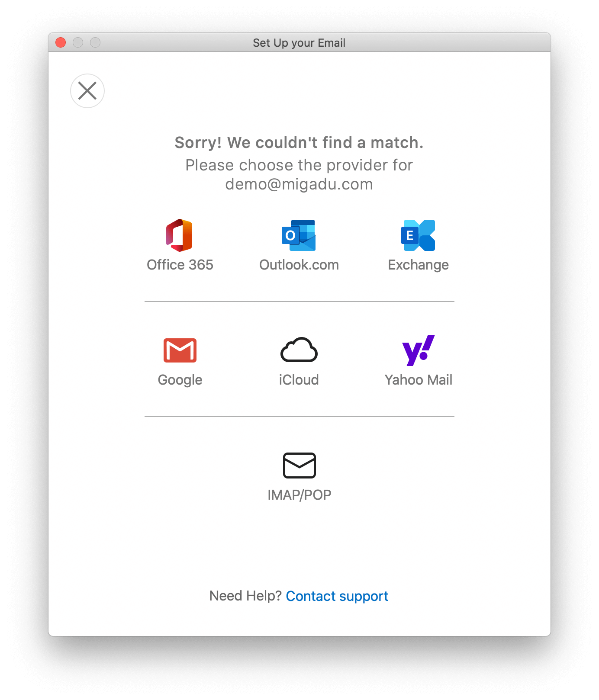This screenshot has width=599, height=700.
Task: Pick the Yahoo Mail logo icon
Action: tap(418, 350)
